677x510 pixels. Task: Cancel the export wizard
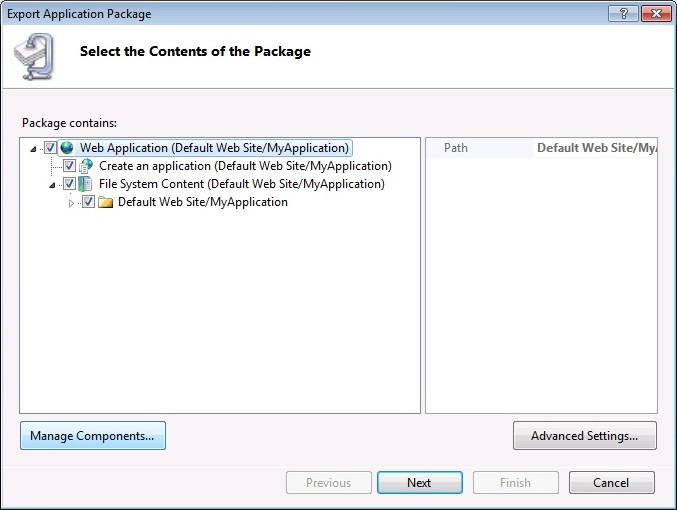click(x=611, y=483)
